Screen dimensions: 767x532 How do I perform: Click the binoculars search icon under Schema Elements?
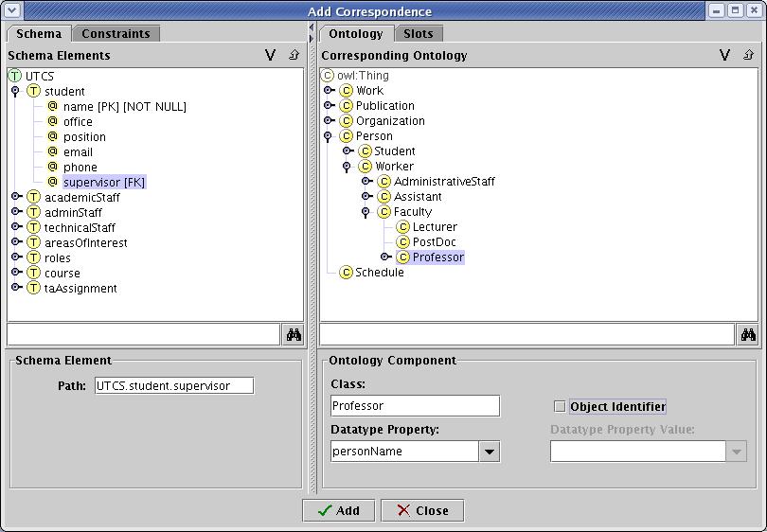click(x=294, y=335)
